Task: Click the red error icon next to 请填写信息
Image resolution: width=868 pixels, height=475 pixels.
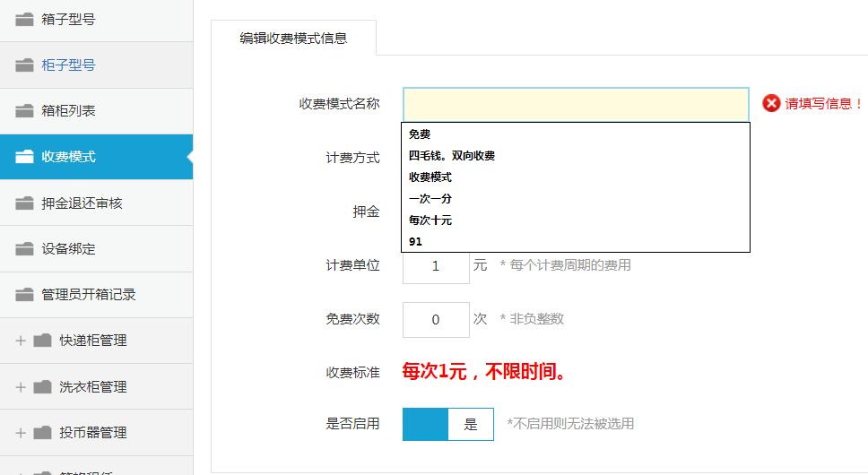Action: 771,104
